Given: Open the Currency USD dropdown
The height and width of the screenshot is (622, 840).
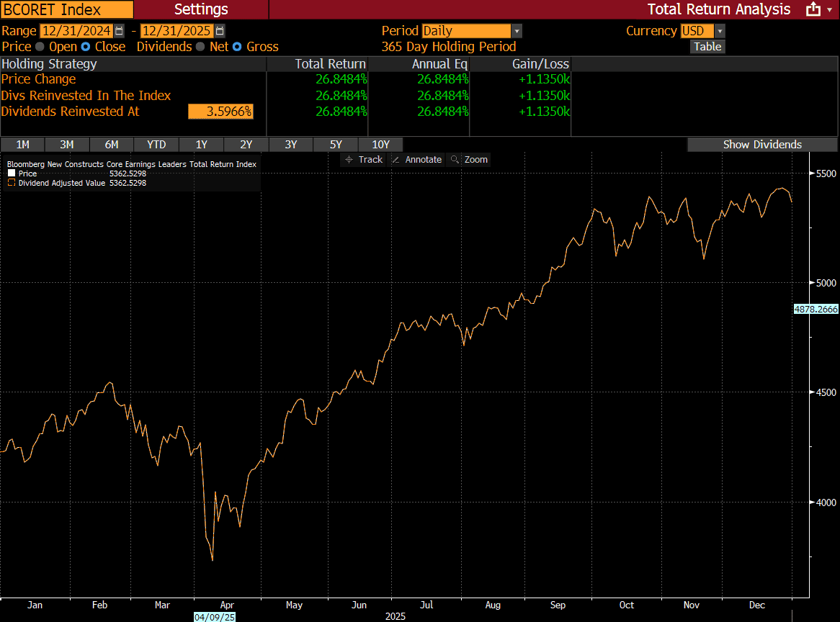Looking at the screenshot, I should click(719, 31).
